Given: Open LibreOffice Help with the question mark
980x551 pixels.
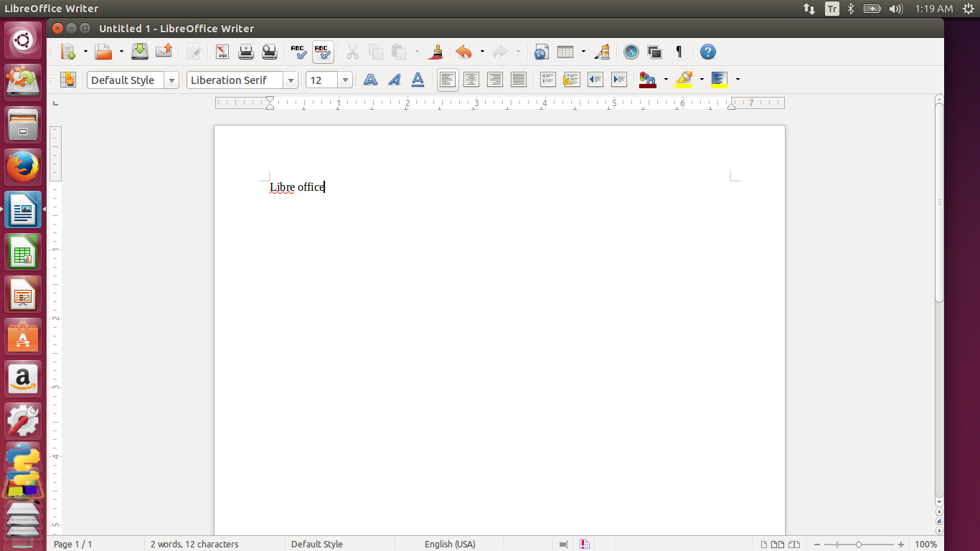Looking at the screenshot, I should click(x=707, y=52).
